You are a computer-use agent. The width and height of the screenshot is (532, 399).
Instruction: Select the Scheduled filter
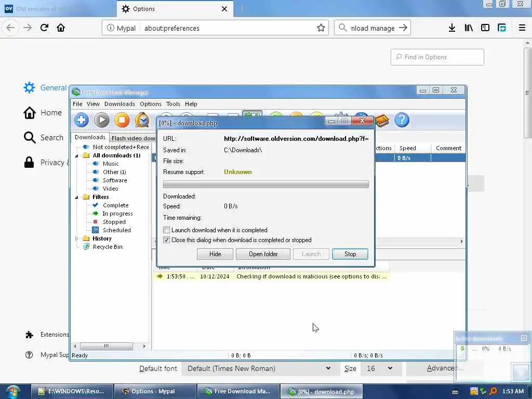(116, 230)
